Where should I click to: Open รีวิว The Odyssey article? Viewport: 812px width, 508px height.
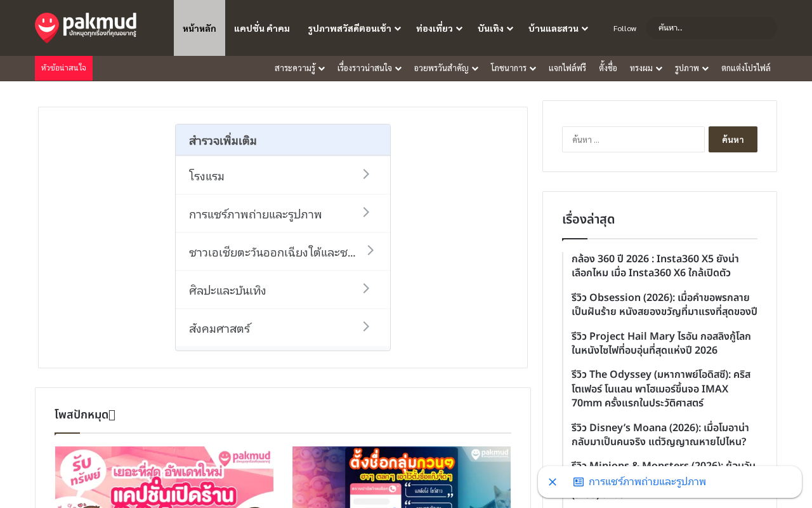point(661,389)
